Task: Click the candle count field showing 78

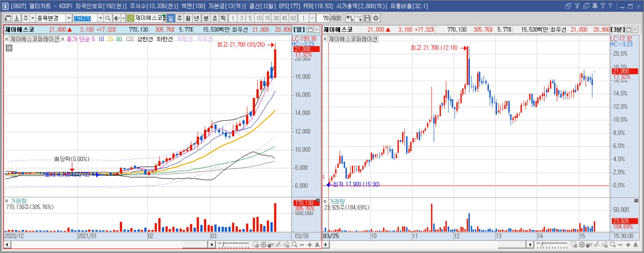Action: [323, 18]
